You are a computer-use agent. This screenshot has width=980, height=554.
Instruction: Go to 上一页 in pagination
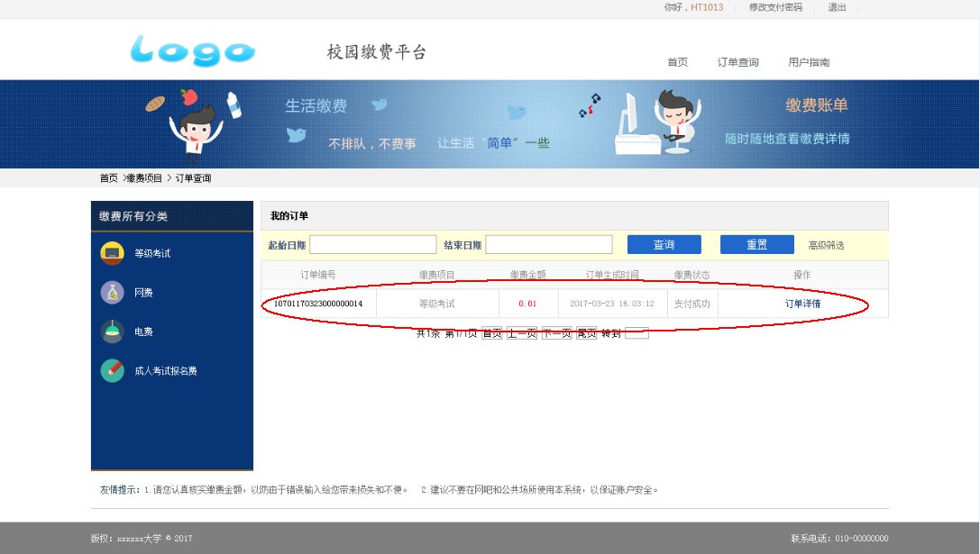(521, 333)
